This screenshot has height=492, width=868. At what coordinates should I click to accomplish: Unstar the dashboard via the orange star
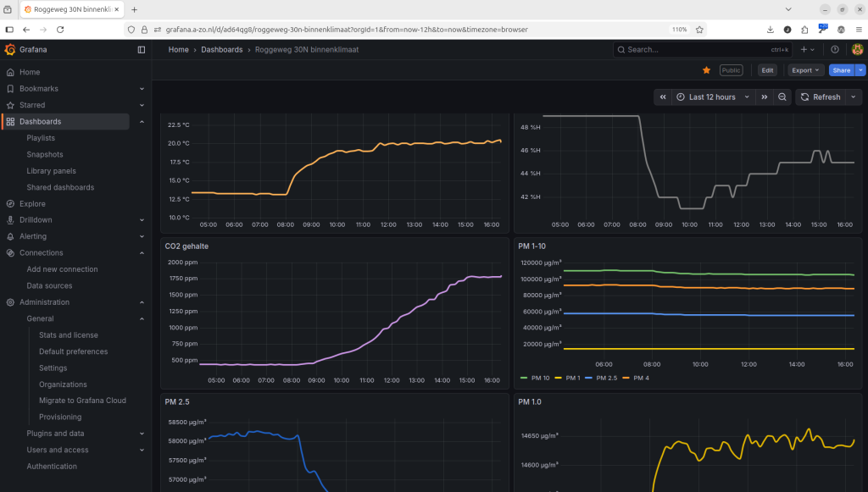(706, 70)
